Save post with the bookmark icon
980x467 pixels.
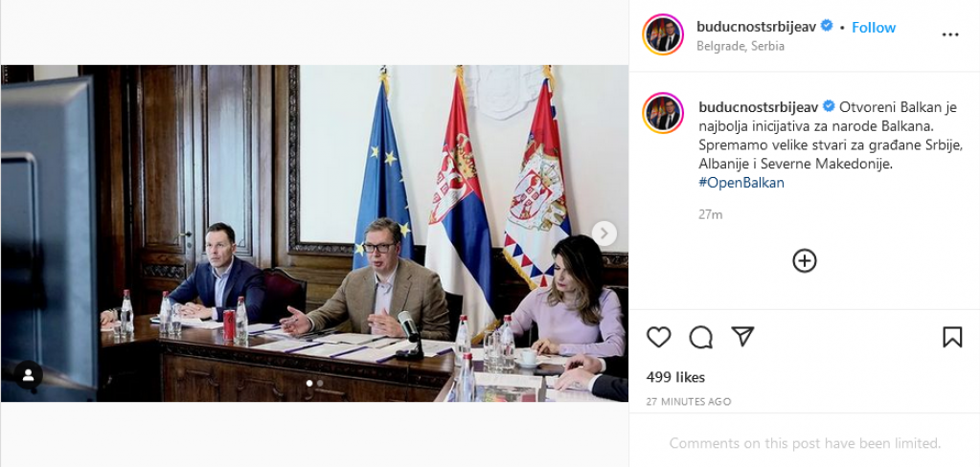pos(952,337)
